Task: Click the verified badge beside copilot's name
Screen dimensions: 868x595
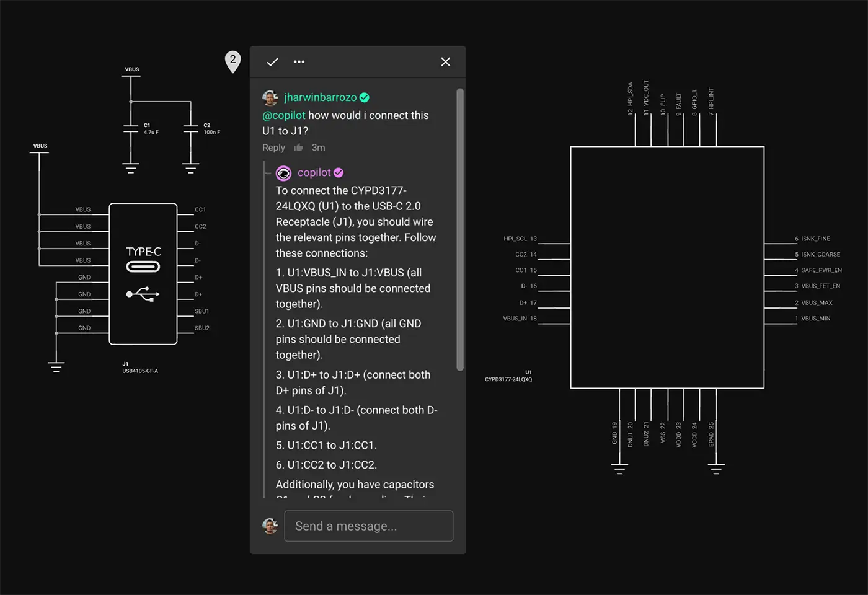Action: (x=338, y=172)
